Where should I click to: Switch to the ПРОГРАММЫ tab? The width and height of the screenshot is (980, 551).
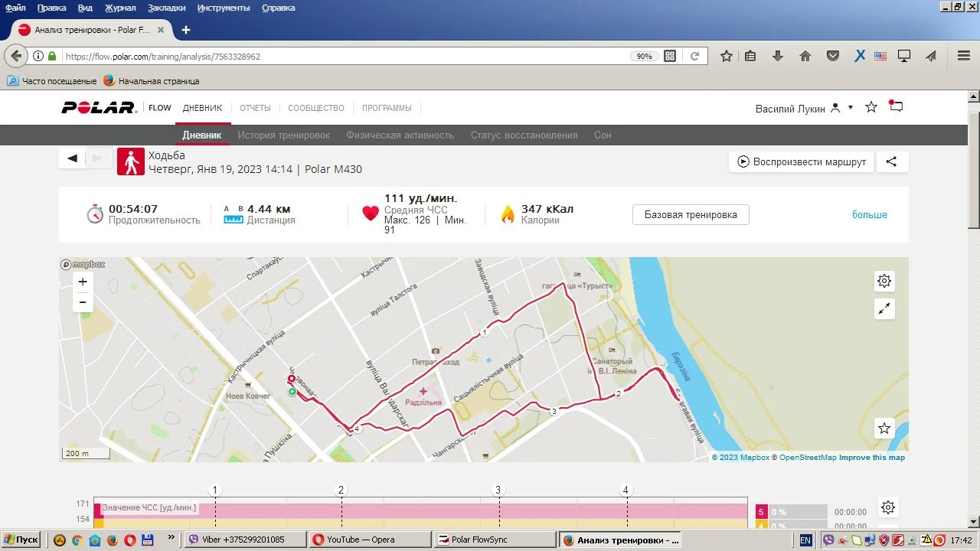click(387, 108)
